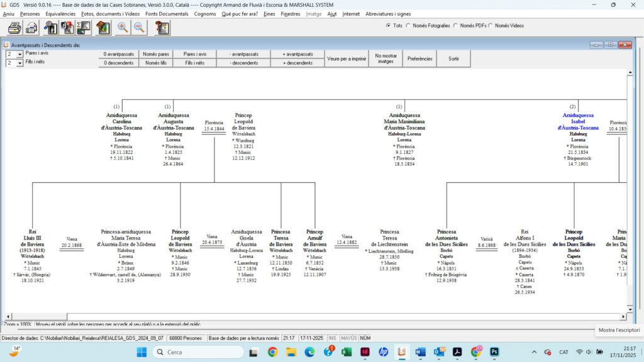Select the 'Només PDFs' radio button

[x=455, y=26]
